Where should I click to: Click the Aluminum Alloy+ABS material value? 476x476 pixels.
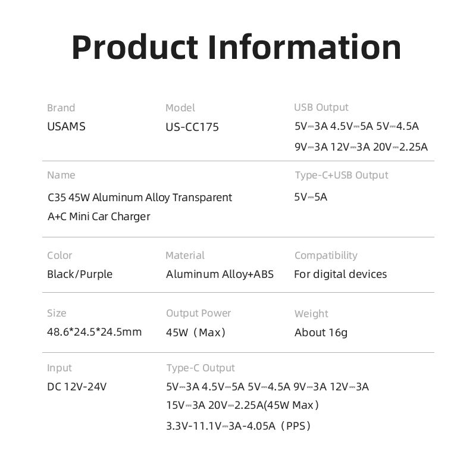tap(220, 274)
